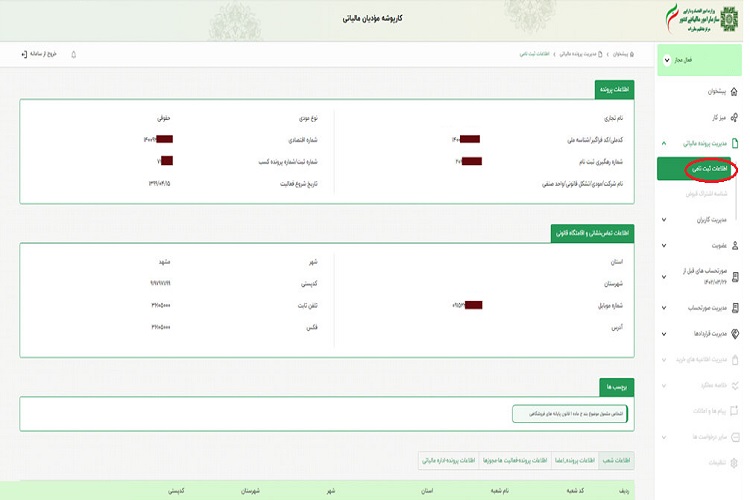
Task: Click the document icon for مدیریت پرونده مالیاتی
Action: 735,144
